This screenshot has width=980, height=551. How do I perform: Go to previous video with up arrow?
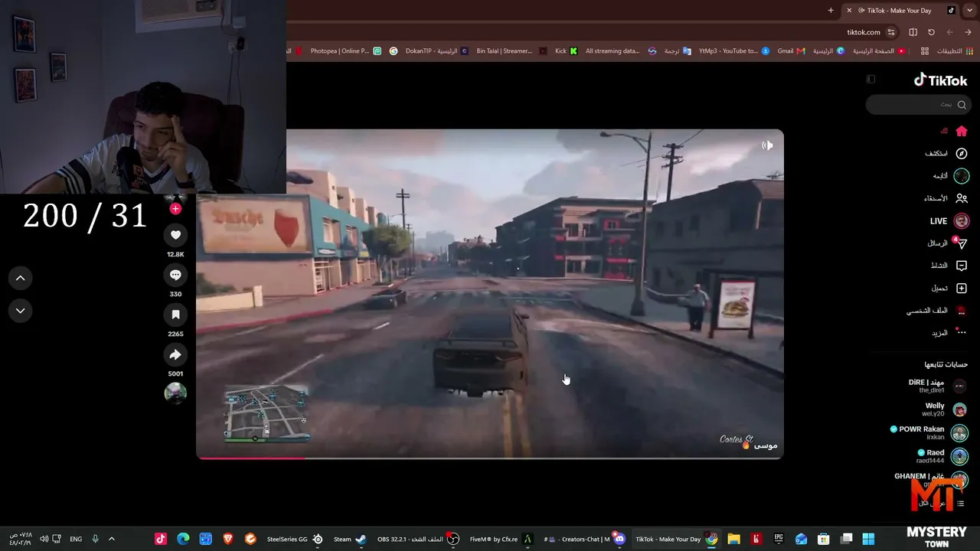21,278
